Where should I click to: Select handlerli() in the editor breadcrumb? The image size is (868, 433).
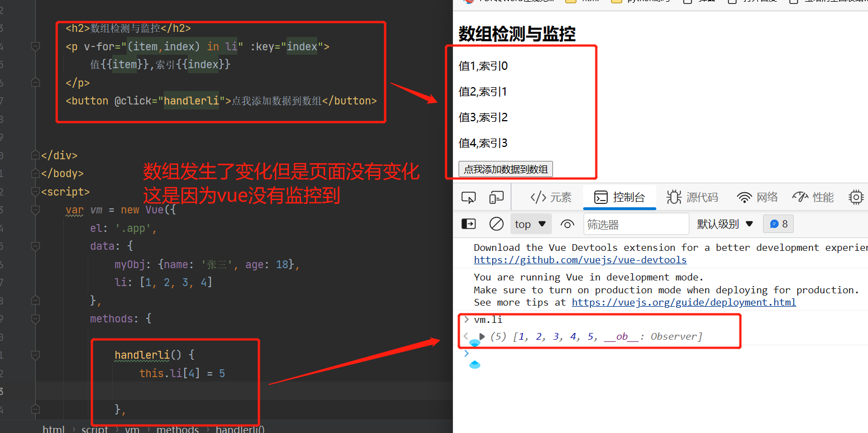tap(240, 429)
